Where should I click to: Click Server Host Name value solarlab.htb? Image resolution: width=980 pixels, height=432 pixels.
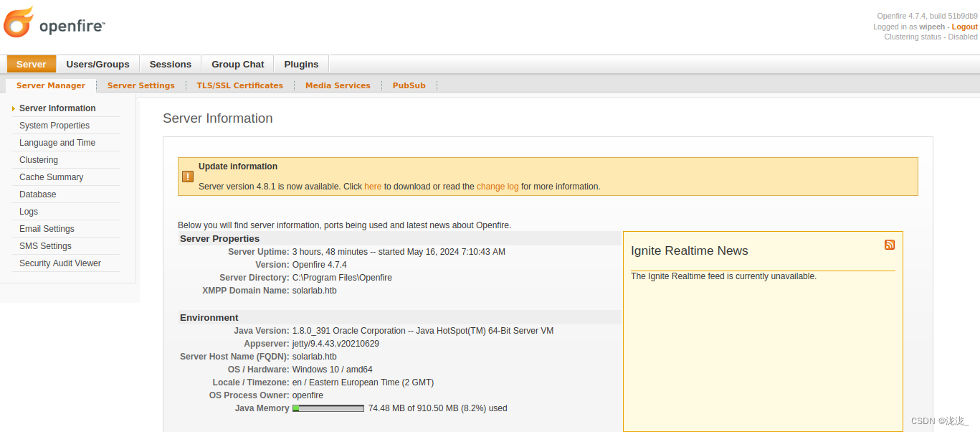(315, 357)
